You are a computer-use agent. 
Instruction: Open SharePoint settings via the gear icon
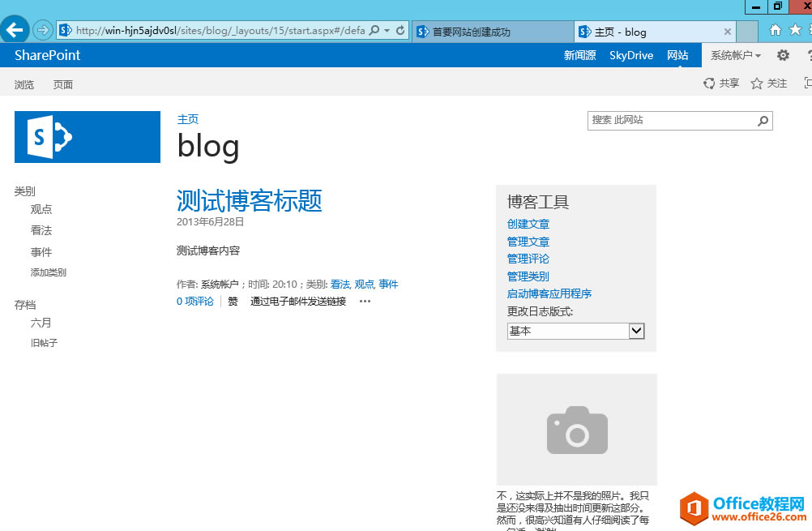pos(783,55)
